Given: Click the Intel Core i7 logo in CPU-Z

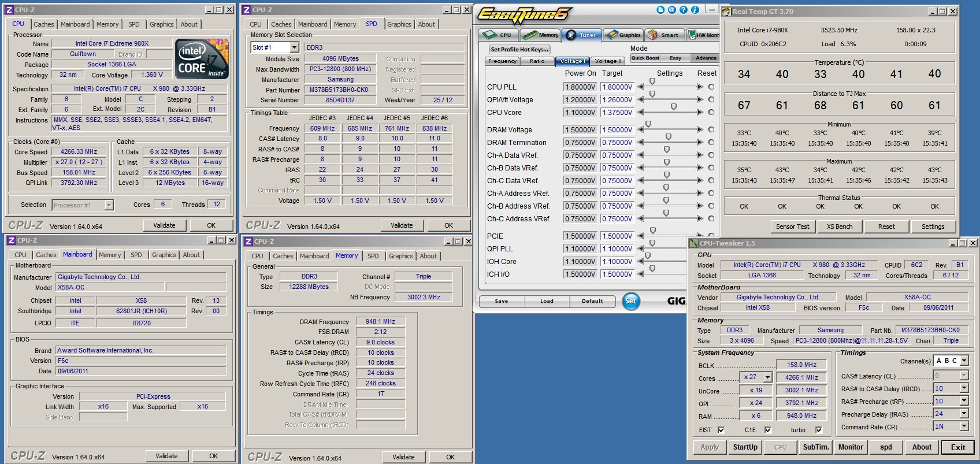Looking at the screenshot, I should [x=202, y=59].
